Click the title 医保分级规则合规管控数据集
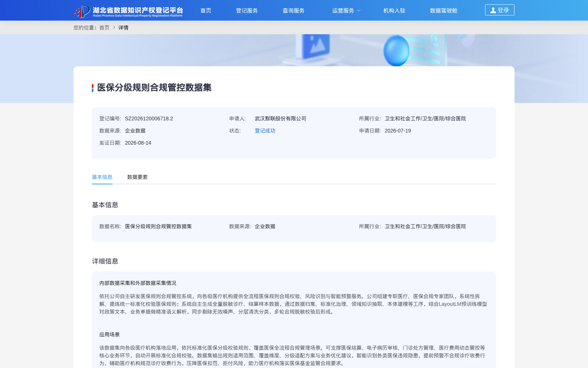588x368 pixels. point(154,88)
